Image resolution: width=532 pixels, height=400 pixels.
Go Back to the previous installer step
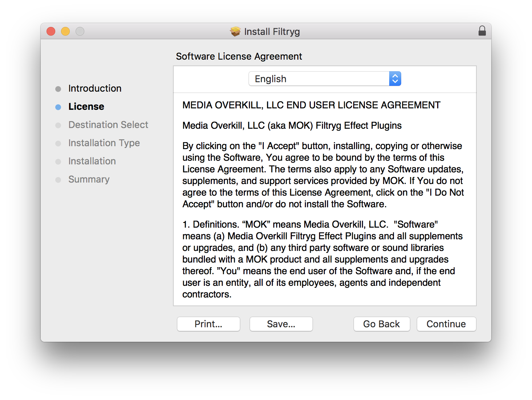coord(382,324)
